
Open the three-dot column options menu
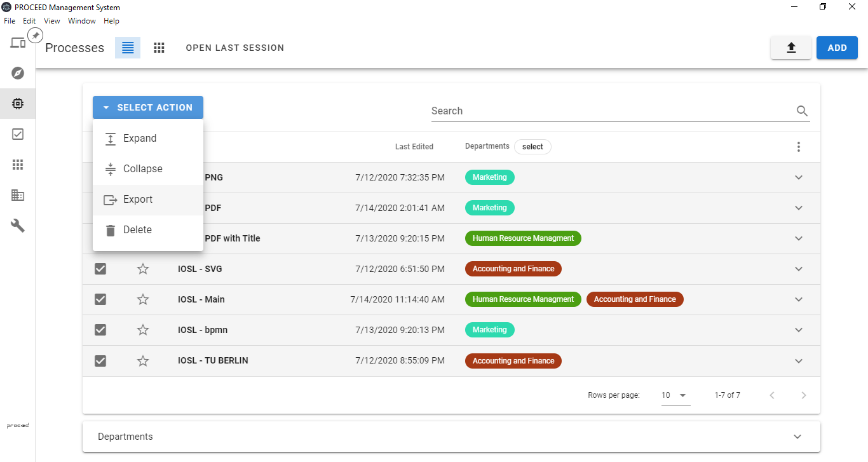(x=799, y=147)
